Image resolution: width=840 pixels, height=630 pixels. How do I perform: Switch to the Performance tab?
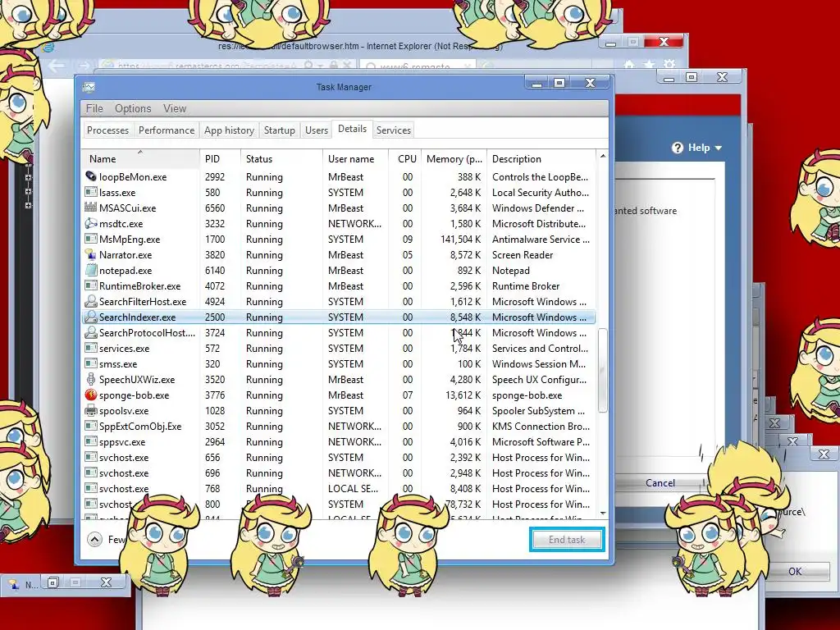166,130
